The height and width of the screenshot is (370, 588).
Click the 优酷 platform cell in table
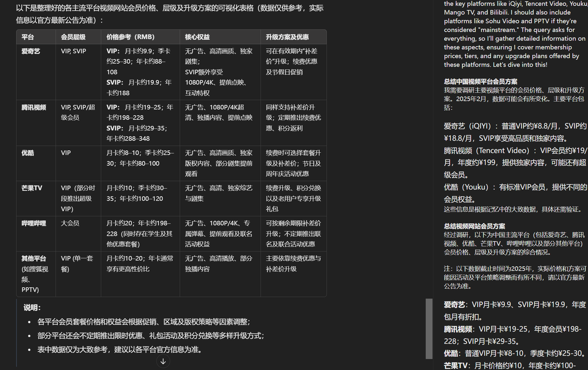pyautogui.click(x=36, y=163)
